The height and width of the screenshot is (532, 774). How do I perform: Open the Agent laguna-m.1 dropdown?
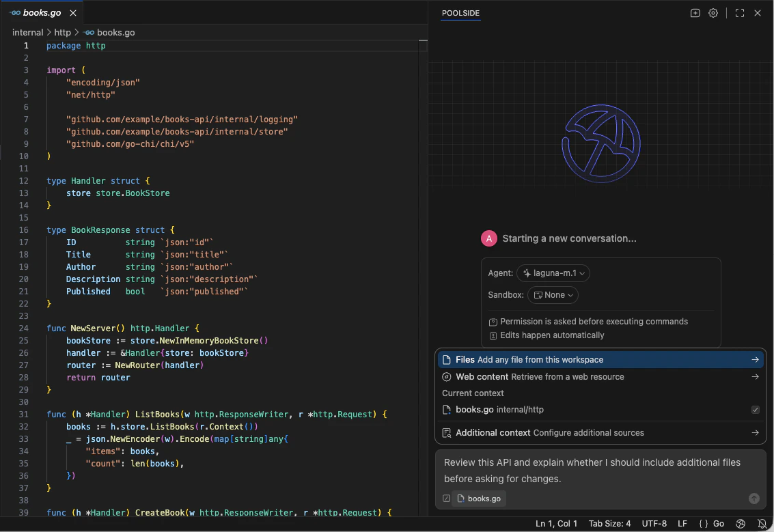tap(553, 273)
